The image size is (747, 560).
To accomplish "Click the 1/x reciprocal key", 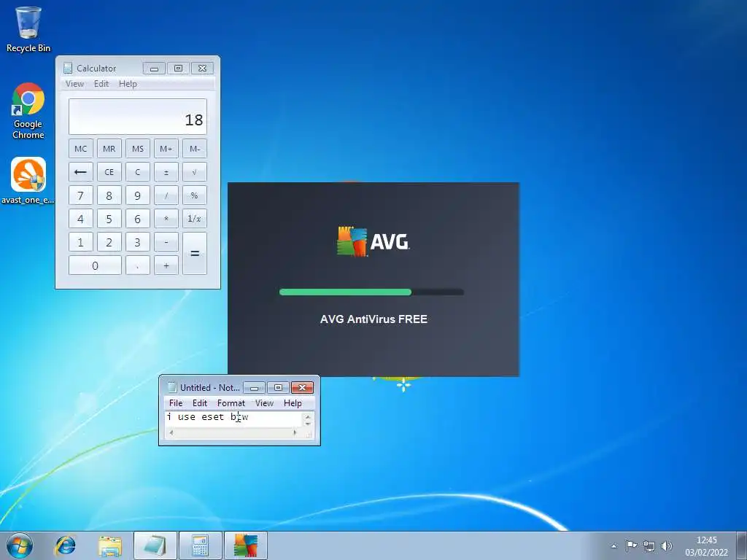I will 195,219.
